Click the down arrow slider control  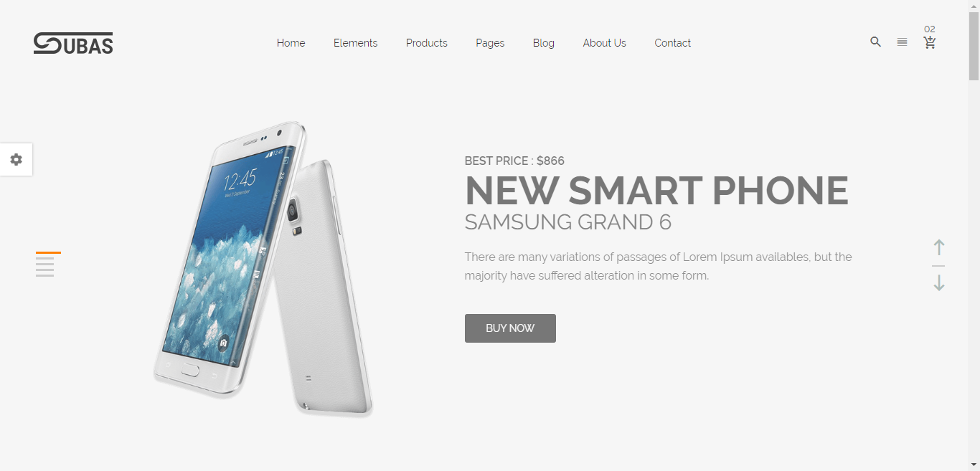[938, 283]
